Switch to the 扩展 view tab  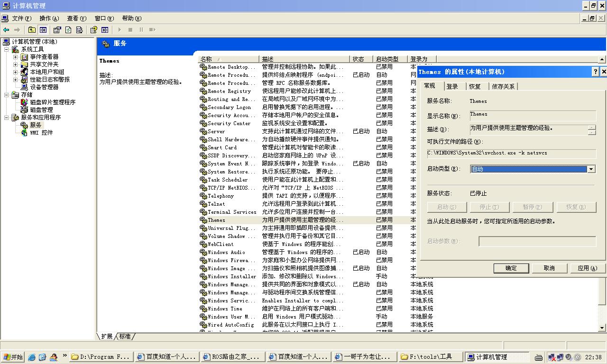[107, 336]
